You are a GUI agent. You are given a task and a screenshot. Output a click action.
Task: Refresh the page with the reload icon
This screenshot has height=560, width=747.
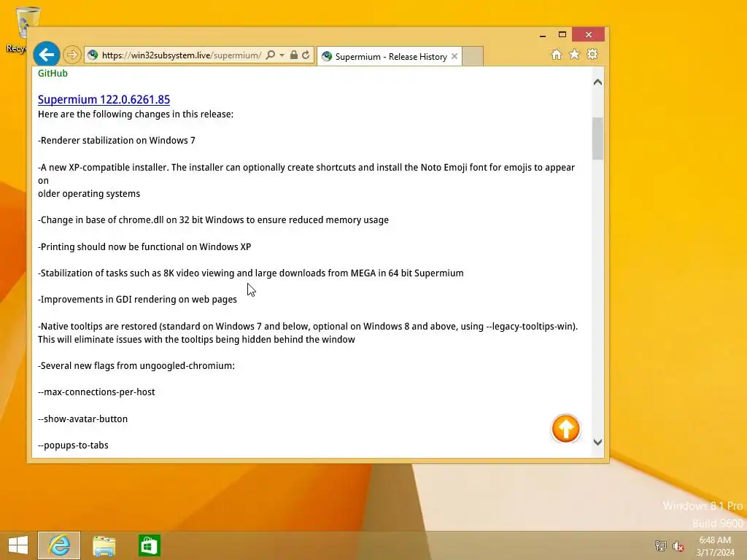(x=306, y=55)
